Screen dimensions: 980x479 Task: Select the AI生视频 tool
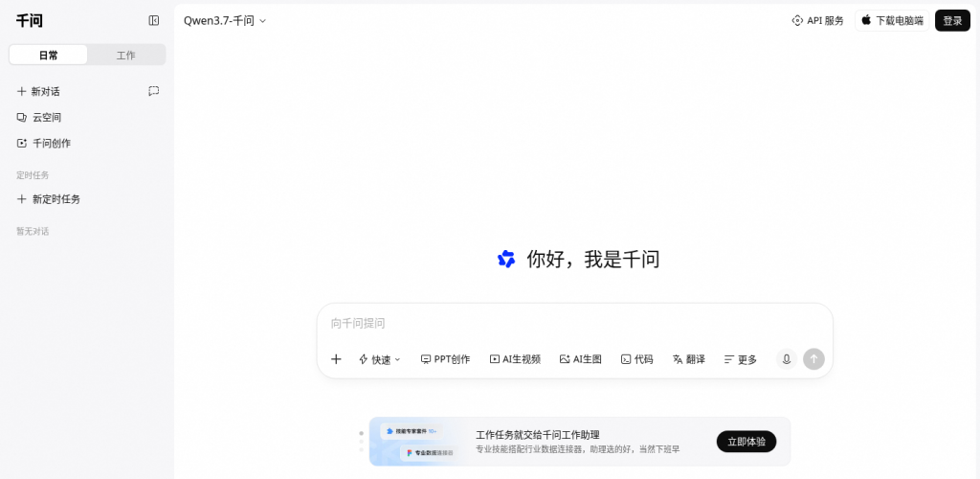[515, 359]
